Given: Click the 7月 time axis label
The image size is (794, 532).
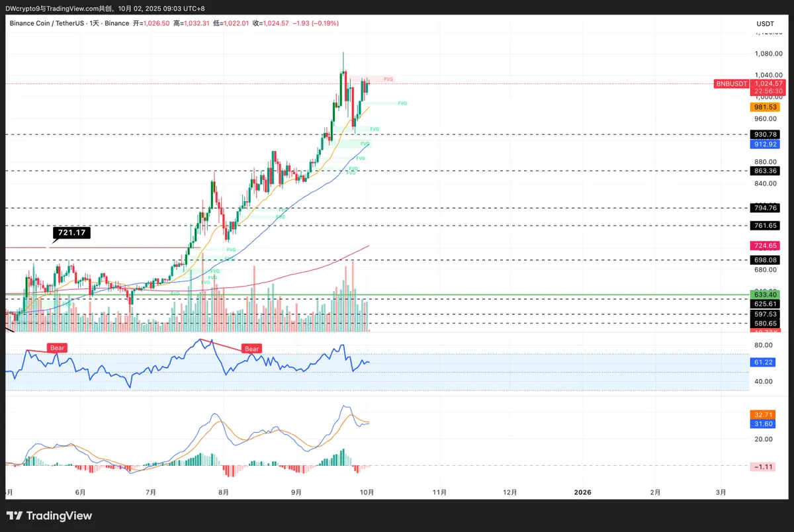Looking at the screenshot, I should coord(151,492).
